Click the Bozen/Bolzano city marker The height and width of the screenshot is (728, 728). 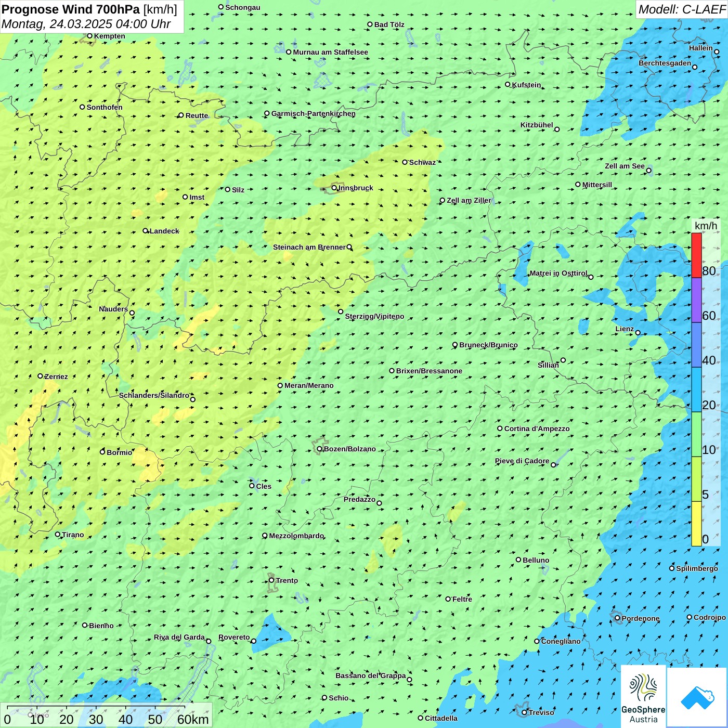[320, 449]
